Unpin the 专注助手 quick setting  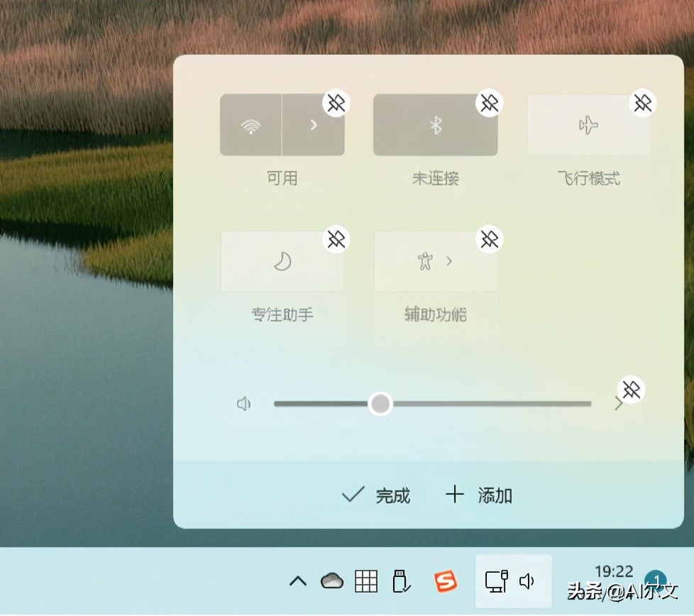click(336, 239)
